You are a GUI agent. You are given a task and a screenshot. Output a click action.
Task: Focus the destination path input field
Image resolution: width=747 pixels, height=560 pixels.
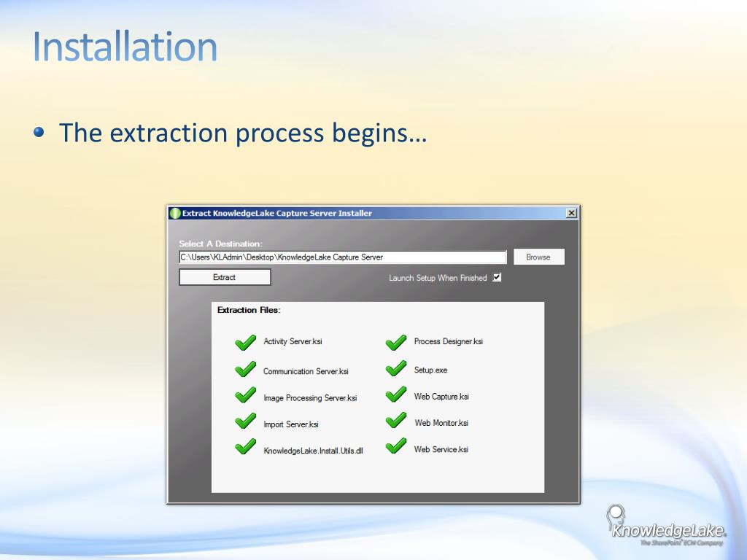(343, 257)
